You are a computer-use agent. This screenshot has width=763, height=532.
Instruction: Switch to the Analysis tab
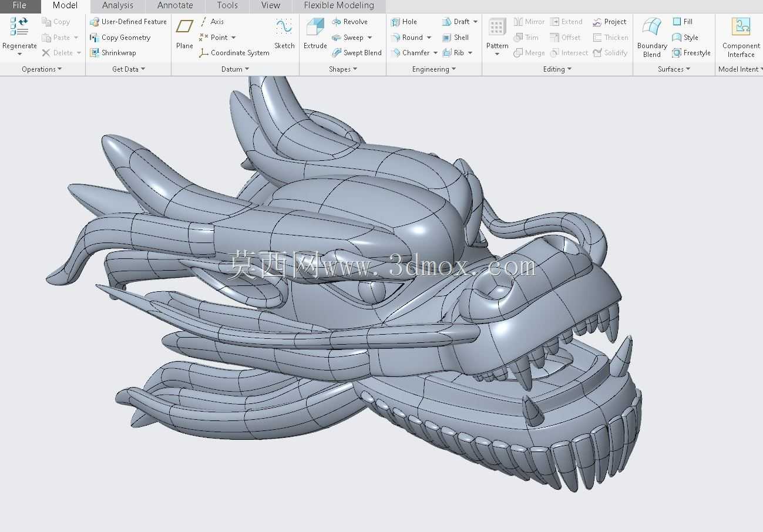tap(117, 5)
